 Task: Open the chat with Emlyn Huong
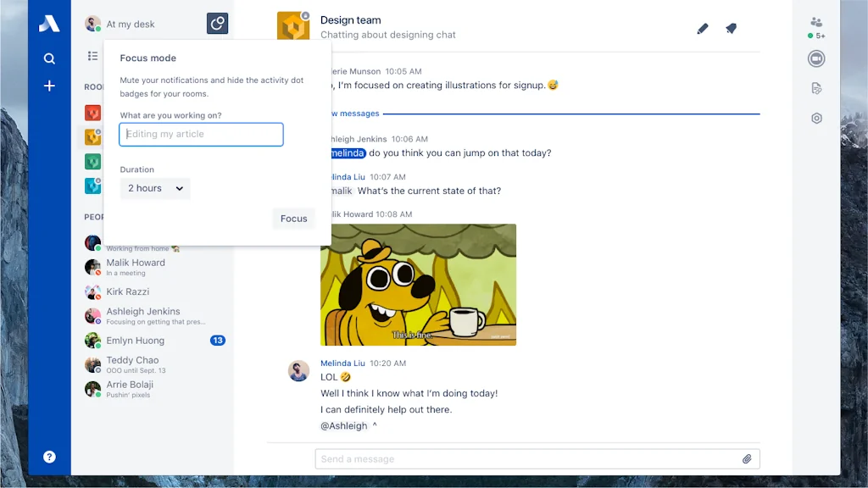point(134,340)
